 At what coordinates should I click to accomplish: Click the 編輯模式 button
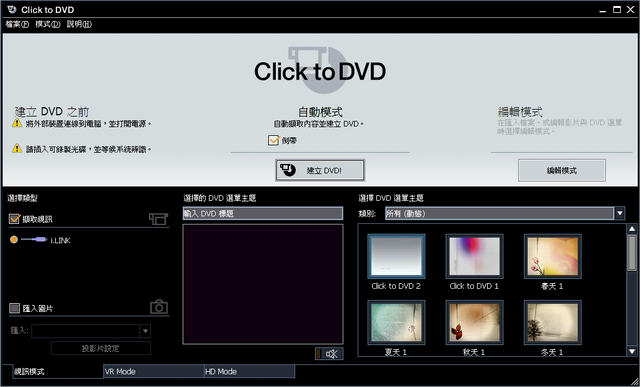pyautogui.click(x=562, y=170)
